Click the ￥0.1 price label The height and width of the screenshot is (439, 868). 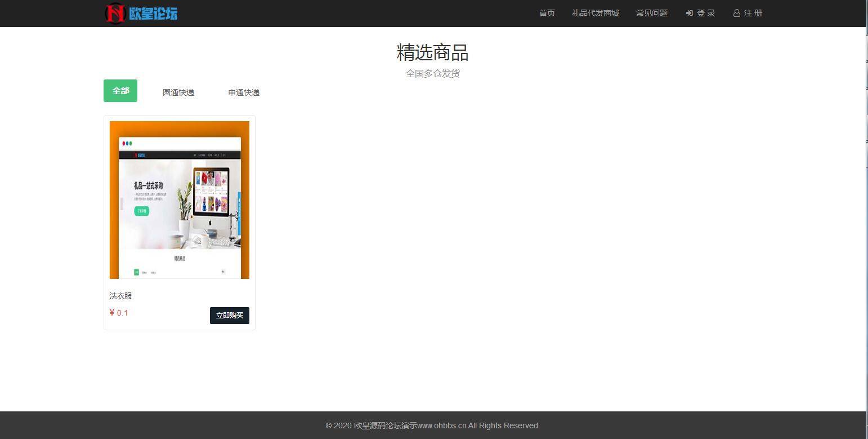tap(119, 313)
